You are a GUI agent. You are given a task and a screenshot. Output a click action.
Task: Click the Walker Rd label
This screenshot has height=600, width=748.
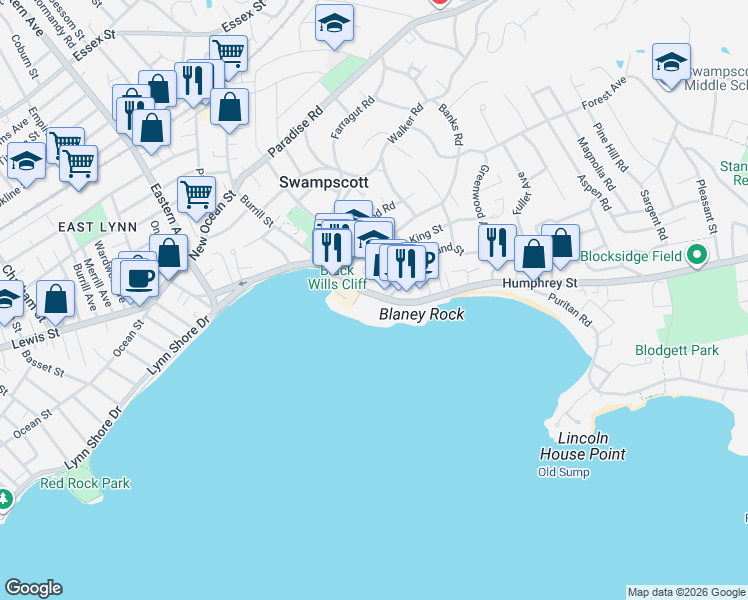pos(405,124)
